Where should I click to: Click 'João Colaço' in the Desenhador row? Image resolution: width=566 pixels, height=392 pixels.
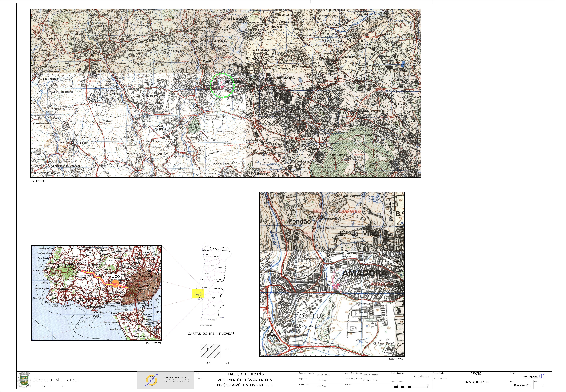322,386
